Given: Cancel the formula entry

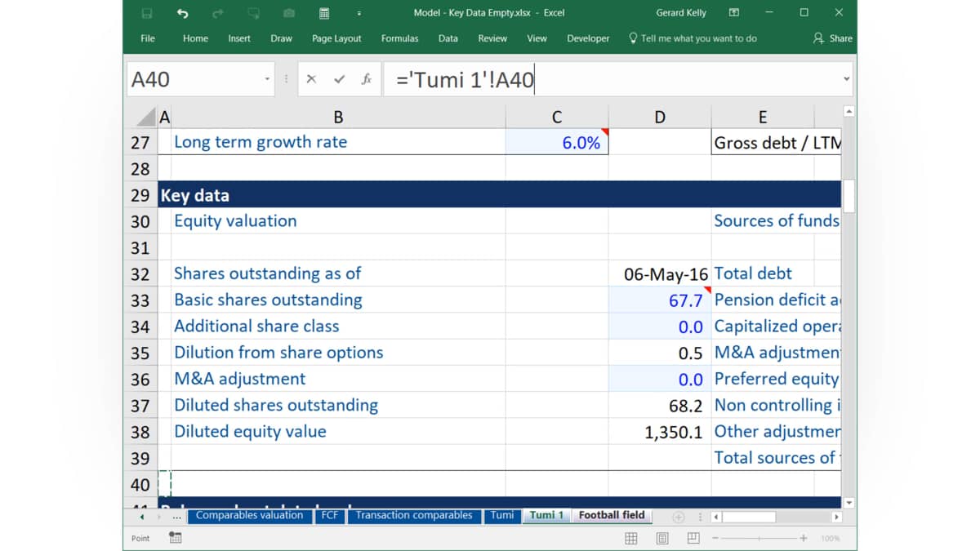Looking at the screenshot, I should [311, 79].
